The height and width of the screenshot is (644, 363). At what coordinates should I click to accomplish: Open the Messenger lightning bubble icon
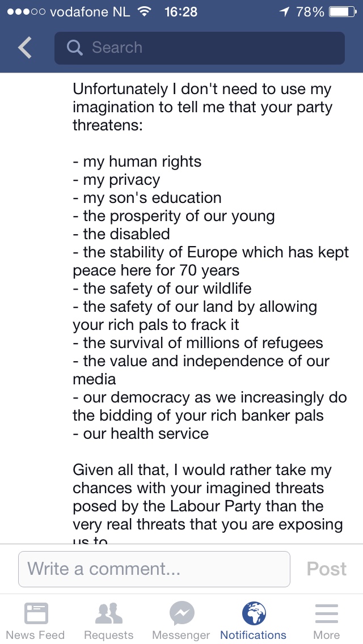[181, 613]
